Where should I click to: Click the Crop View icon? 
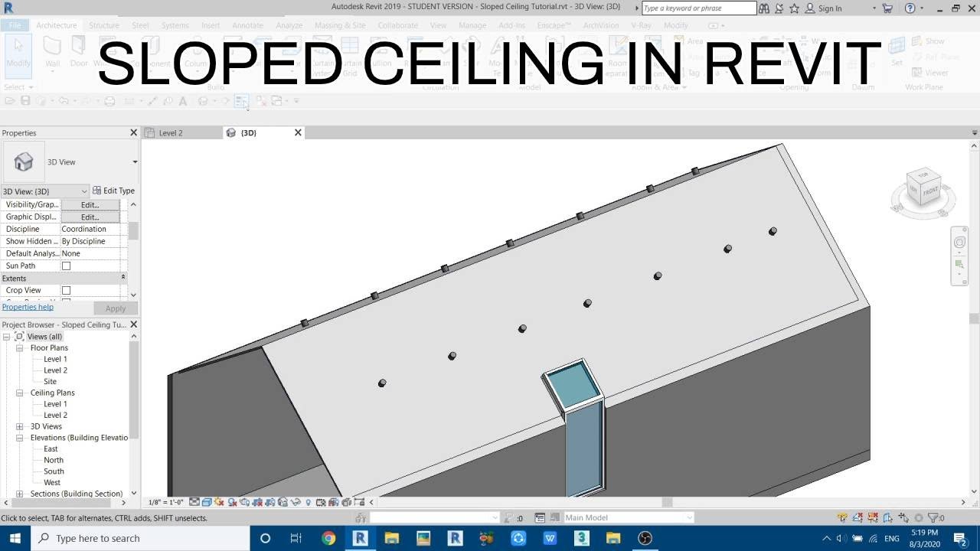257,502
